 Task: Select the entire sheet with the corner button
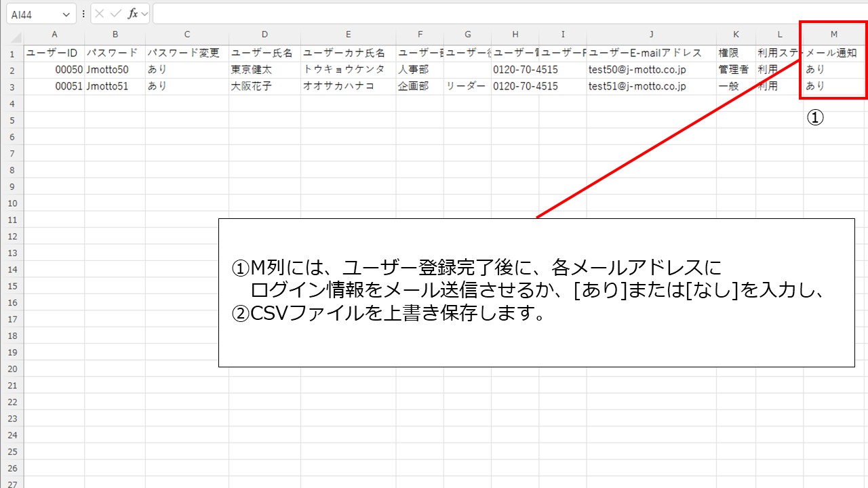tap(12, 35)
